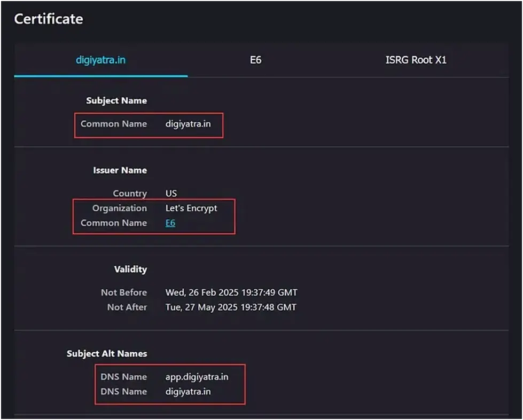Screen dimensions: 523x420
Task: Click the Not Before label
Action: (123, 292)
